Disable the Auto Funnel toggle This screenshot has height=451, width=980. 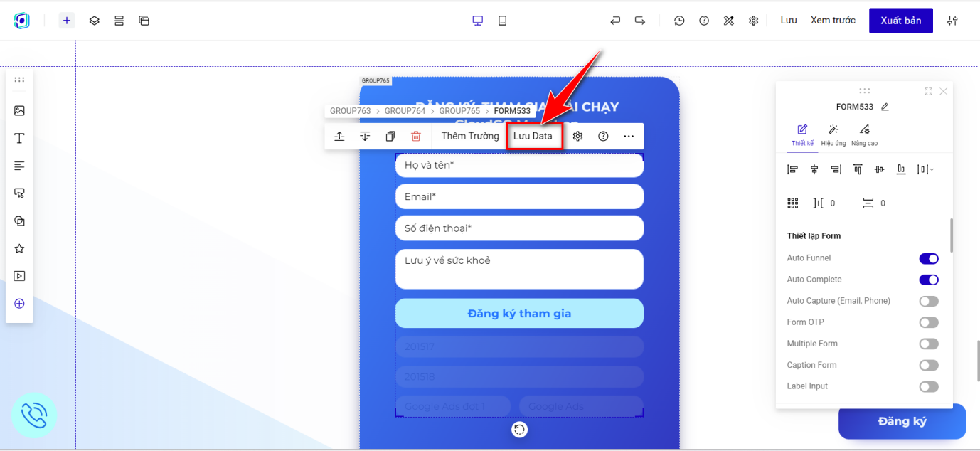tap(928, 258)
